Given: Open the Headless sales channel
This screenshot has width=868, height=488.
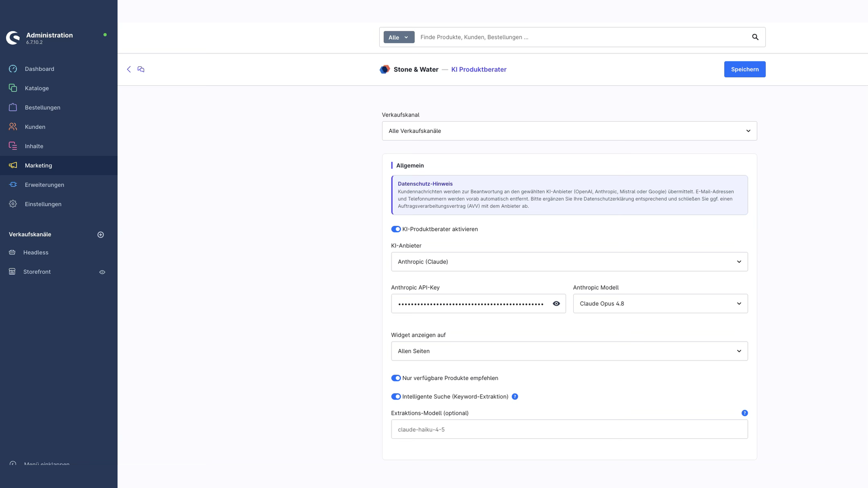Looking at the screenshot, I should [x=36, y=253].
